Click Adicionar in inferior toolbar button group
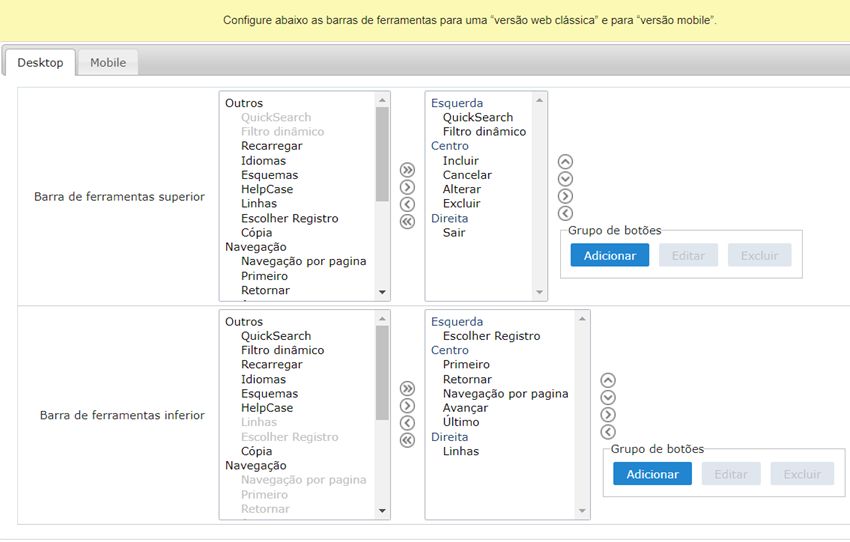The image size is (850, 542). [x=652, y=474]
